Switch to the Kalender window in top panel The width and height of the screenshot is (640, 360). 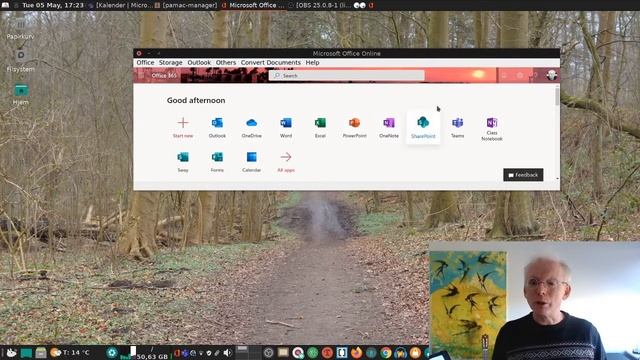pyautogui.click(x=121, y=5)
